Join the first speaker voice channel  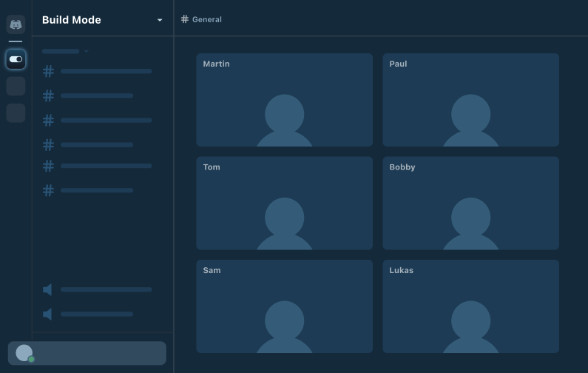(x=97, y=289)
